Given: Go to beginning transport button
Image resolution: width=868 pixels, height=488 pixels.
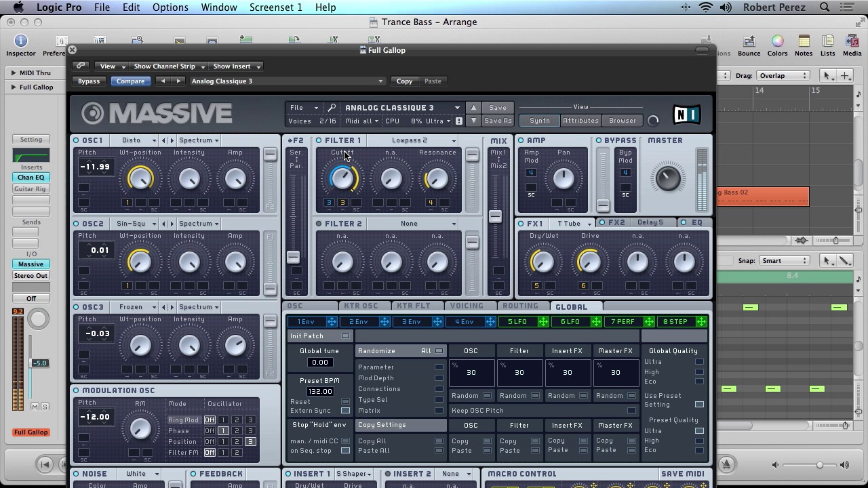Looking at the screenshot, I should point(45,464).
